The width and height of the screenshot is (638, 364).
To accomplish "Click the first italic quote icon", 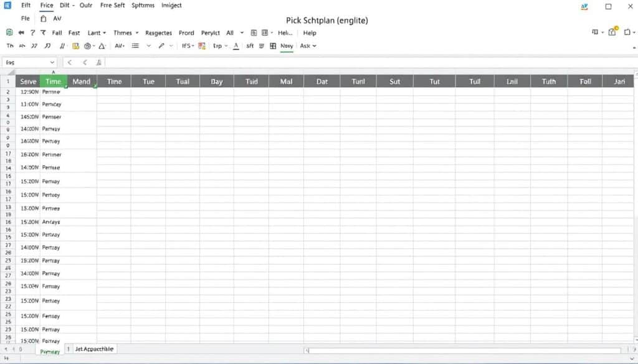I will [34, 46].
